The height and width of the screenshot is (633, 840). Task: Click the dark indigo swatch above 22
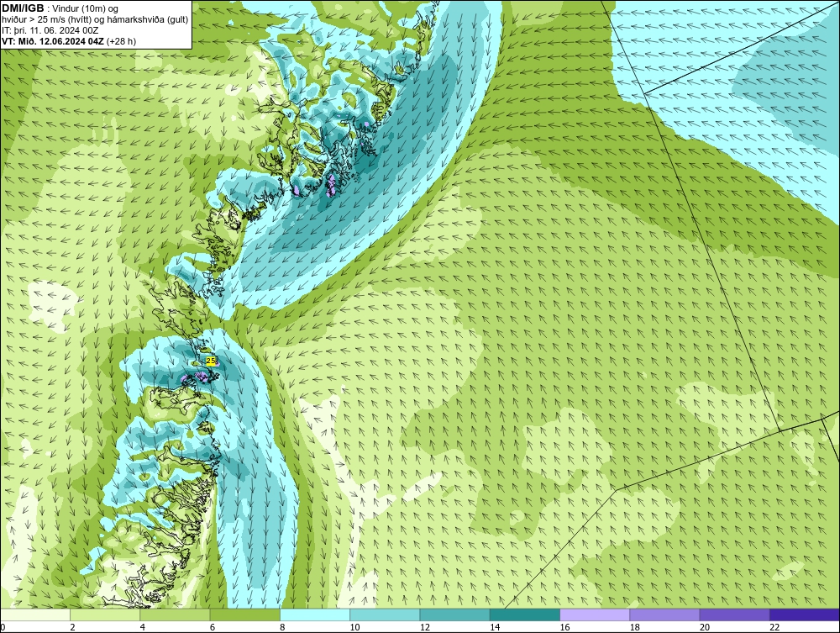click(805, 615)
